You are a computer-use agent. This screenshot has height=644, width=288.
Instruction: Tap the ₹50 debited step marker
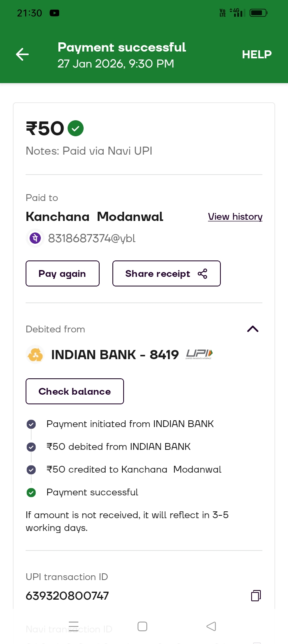point(31,447)
